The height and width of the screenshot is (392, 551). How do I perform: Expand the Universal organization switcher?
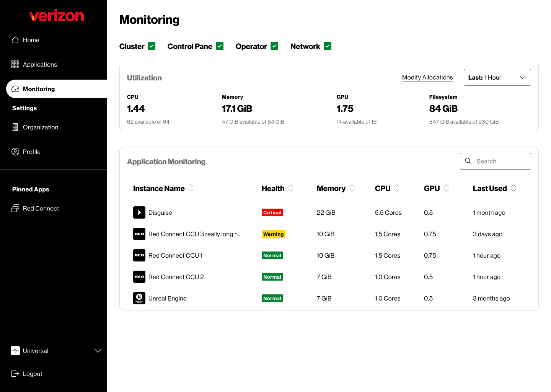click(x=98, y=351)
